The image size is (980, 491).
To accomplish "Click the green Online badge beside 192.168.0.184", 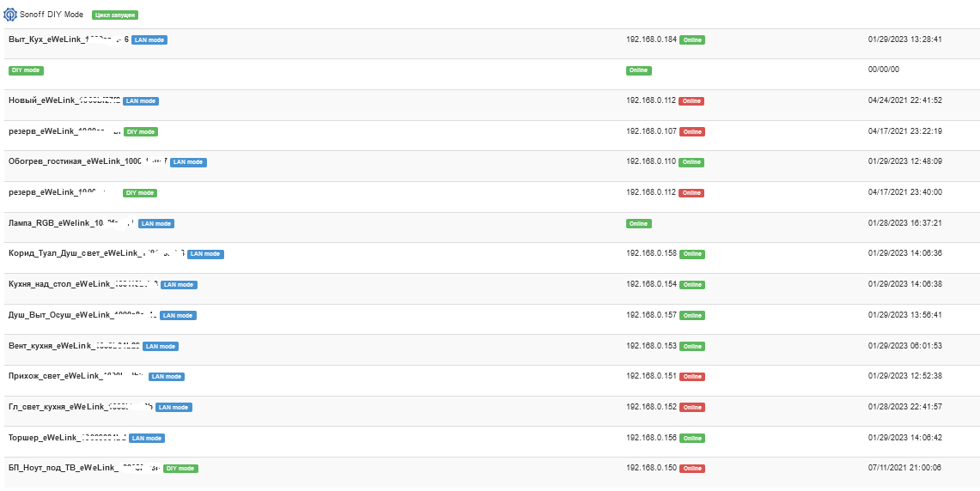I will click(691, 40).
